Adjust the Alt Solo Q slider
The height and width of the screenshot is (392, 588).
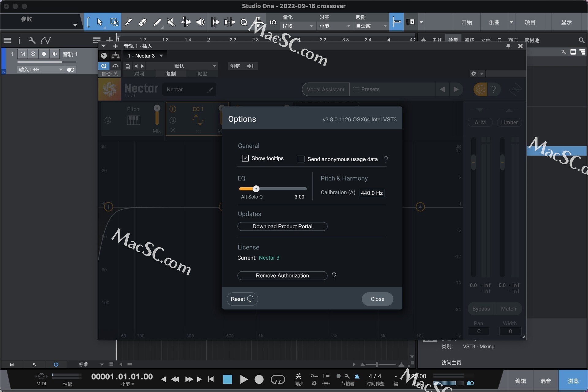click(256, 189)
